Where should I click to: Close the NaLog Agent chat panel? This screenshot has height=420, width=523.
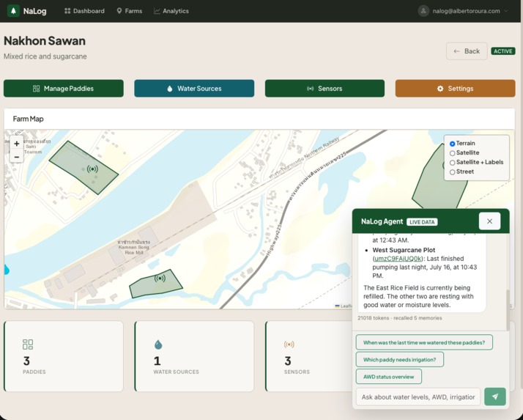coord(489,221)
